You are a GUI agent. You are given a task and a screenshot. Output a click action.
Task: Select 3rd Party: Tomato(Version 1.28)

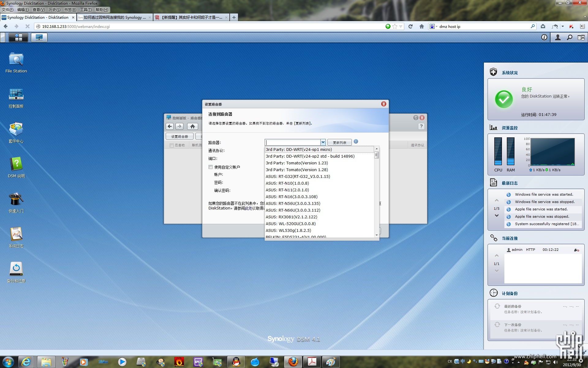tap(319, 170)
